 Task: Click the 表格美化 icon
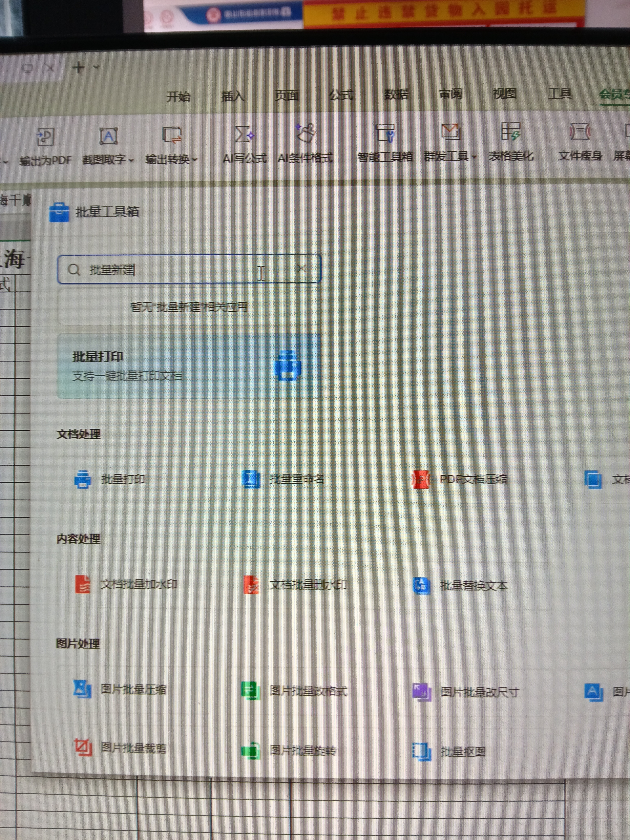(511, 132)
